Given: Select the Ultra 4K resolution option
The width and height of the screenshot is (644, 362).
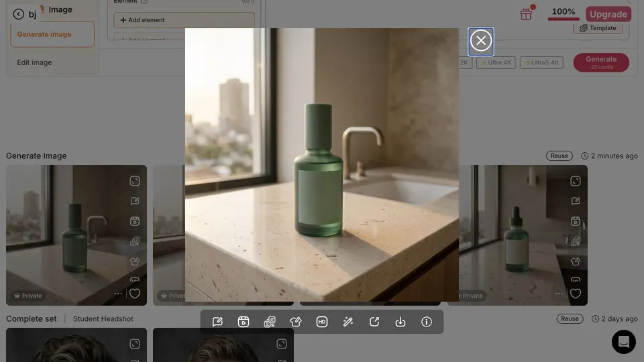Looking at the screenshot, I should [496, 62].
